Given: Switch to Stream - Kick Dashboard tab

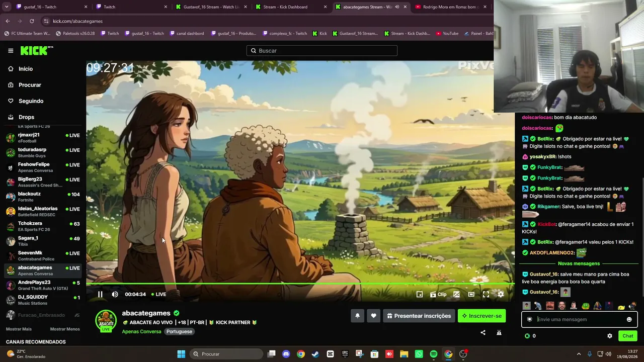Looking at the screenshot, I should (x=290, y=7).
